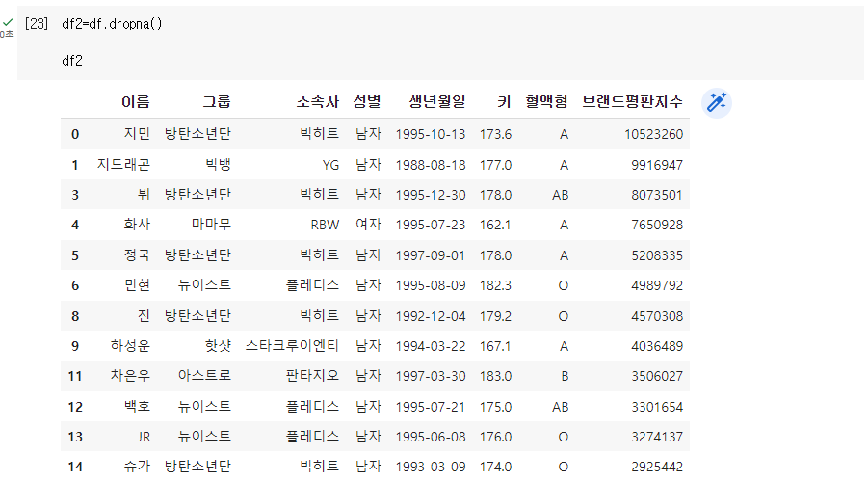
Task: Click the birthdate 1997-09-01
Action: pos(430,256)
